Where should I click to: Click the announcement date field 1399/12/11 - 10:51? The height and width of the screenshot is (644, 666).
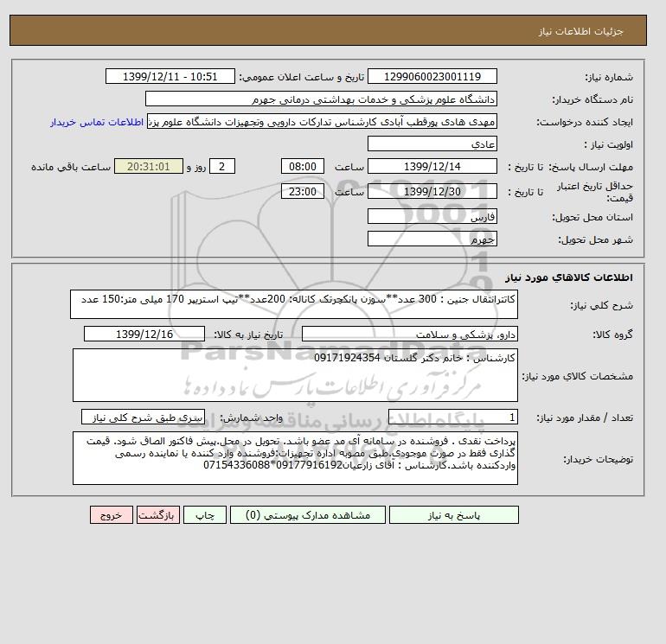(170, 77)
